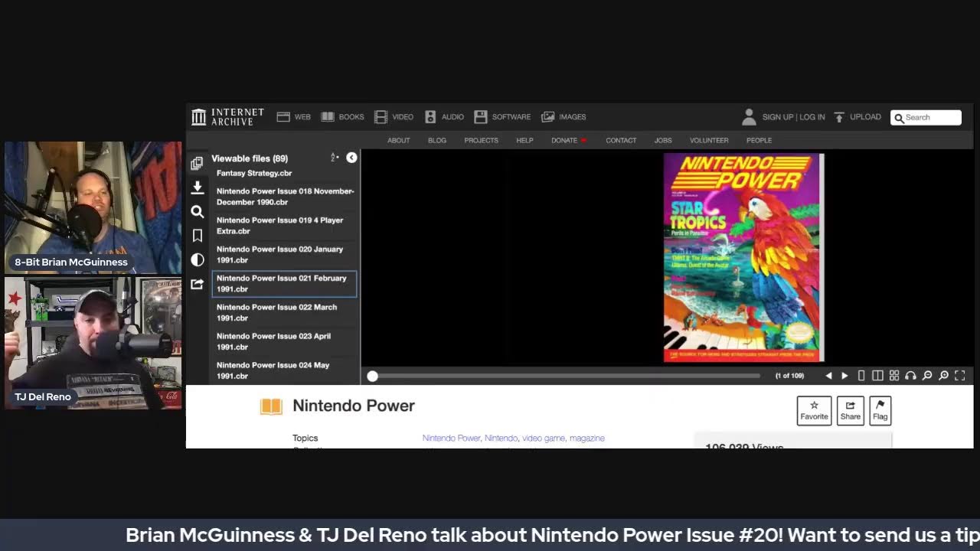Click the Flag button
The image size is (980, 551).
(880, 410)
